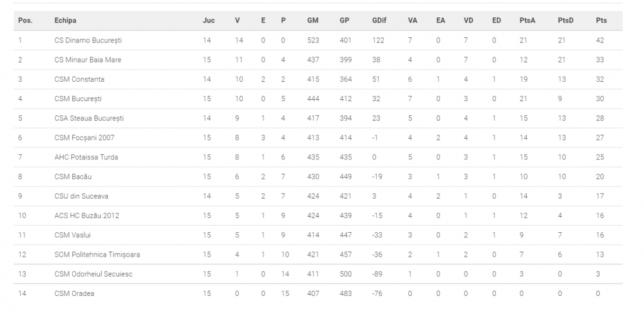The image size is (644, 314).
Task: Click the CSM Bacău team entry
Action: 73,177
